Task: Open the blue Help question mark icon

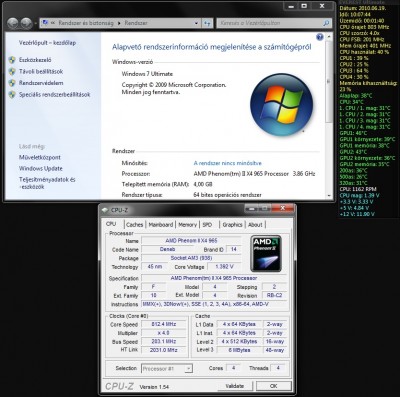Action: click(x=320, y=37)
